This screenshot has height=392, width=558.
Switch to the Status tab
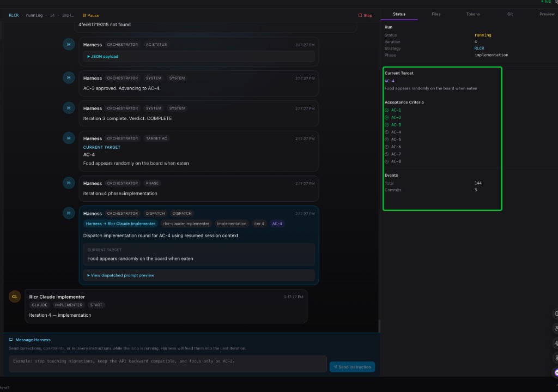point(399,14)
